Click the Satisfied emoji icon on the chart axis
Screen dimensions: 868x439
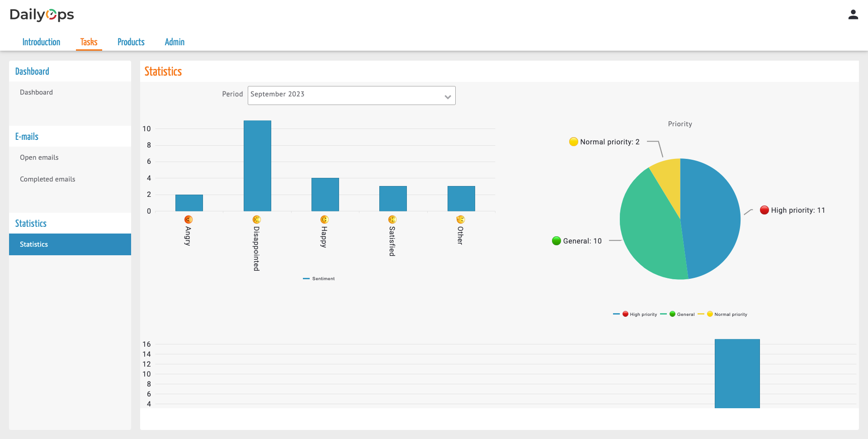click(x=392, y=219)
